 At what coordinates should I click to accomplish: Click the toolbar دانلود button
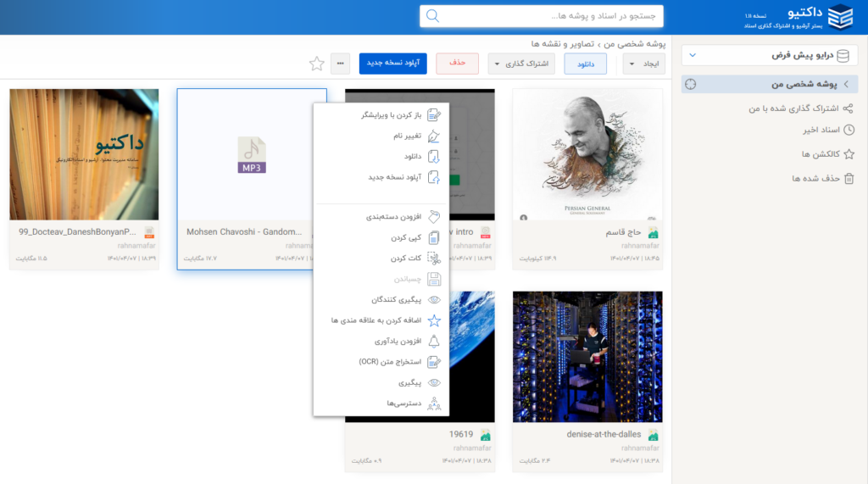585,64
